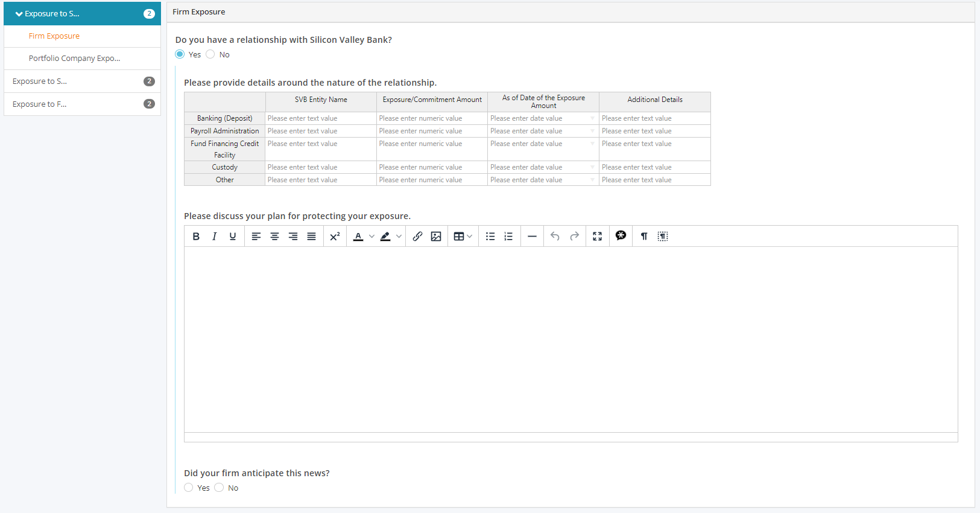Screen dimensions: 980x513
Task: Select Yes for firm anticipated this news
Action: pos(189,488)
